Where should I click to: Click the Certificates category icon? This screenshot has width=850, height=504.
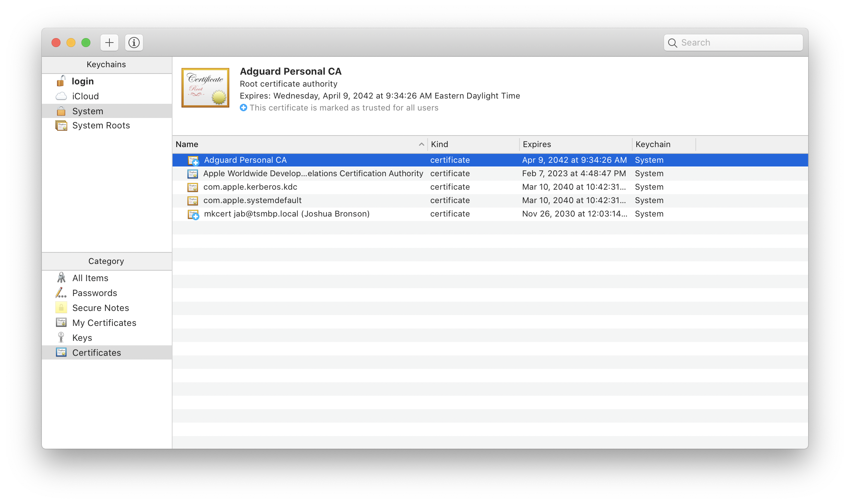61,352
